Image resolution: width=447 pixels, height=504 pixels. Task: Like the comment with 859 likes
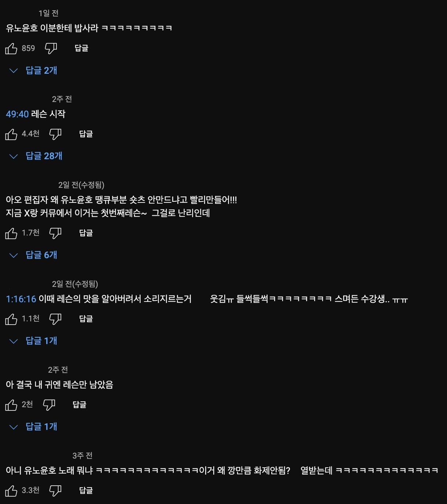[x=11, y=48]
